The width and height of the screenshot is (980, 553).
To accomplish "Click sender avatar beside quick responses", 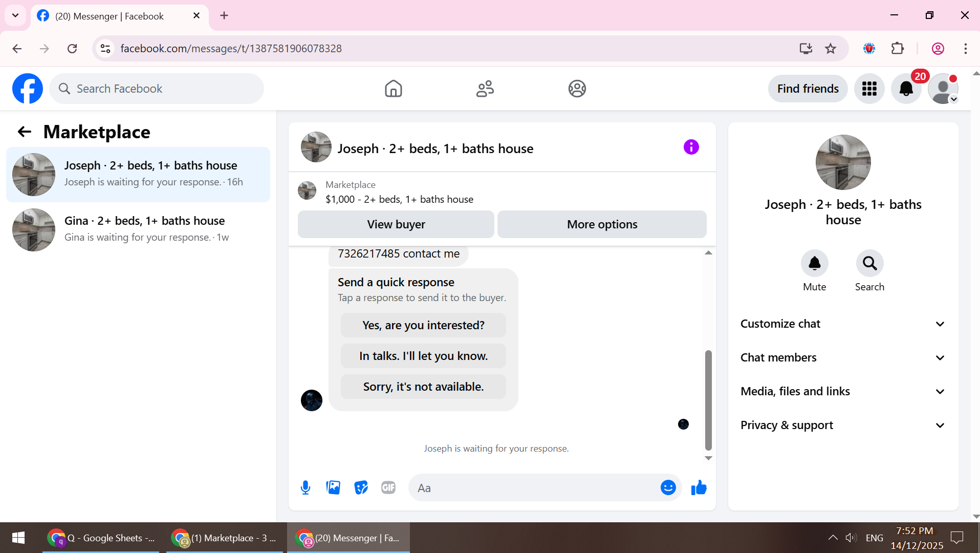I will click(311, 400).
